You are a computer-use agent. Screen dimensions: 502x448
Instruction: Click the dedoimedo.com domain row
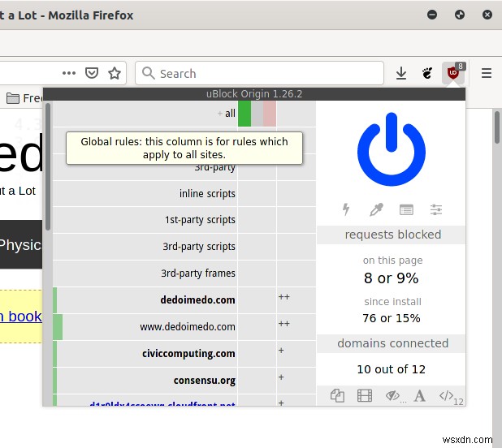pyautogui.click(x=145, y=300)
